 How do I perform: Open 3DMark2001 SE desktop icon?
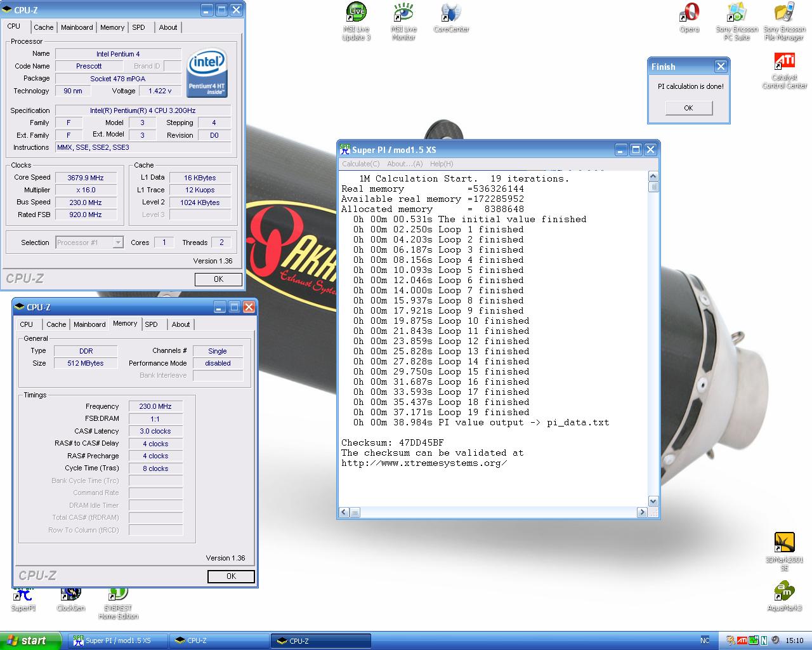point(785,543)
